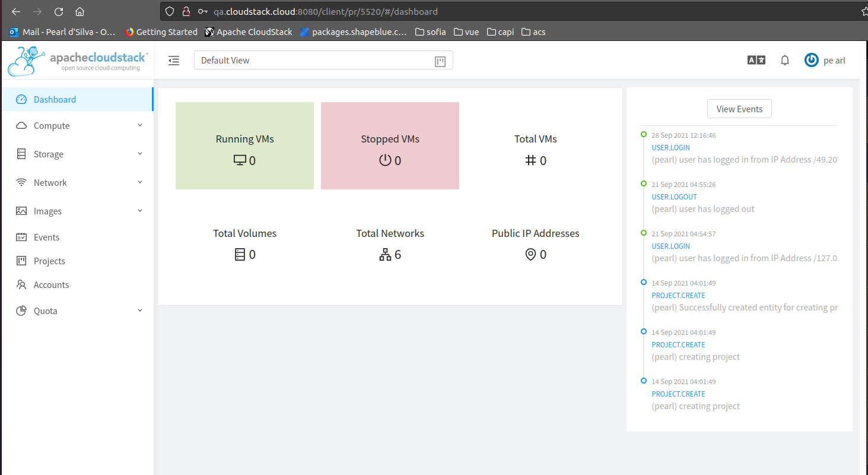Open the Mail - Pearl d'Silva bookmark
Image resolution: width=868 pixels, height=475 pixels.
[62, 32]
